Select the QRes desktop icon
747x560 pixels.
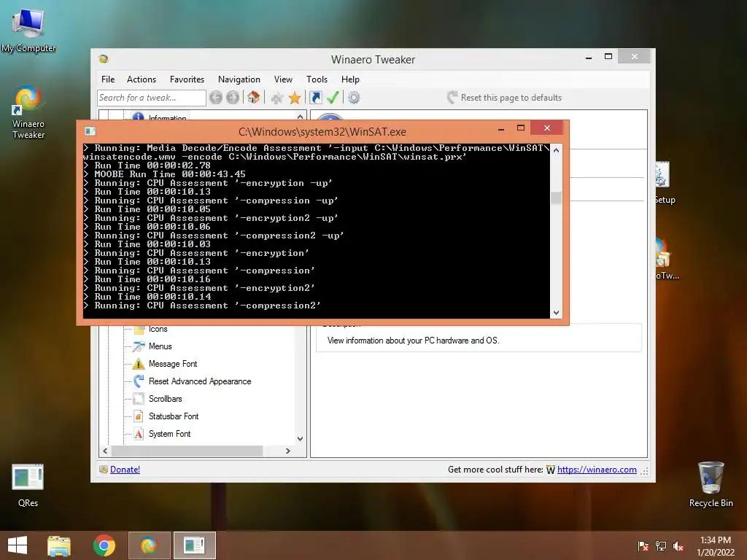(x=28, y=486)
